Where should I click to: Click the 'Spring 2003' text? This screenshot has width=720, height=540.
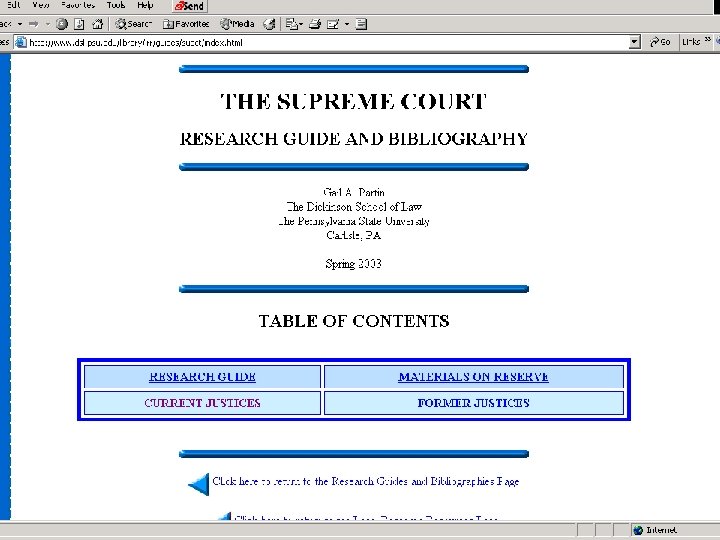[x=354, y=264]
